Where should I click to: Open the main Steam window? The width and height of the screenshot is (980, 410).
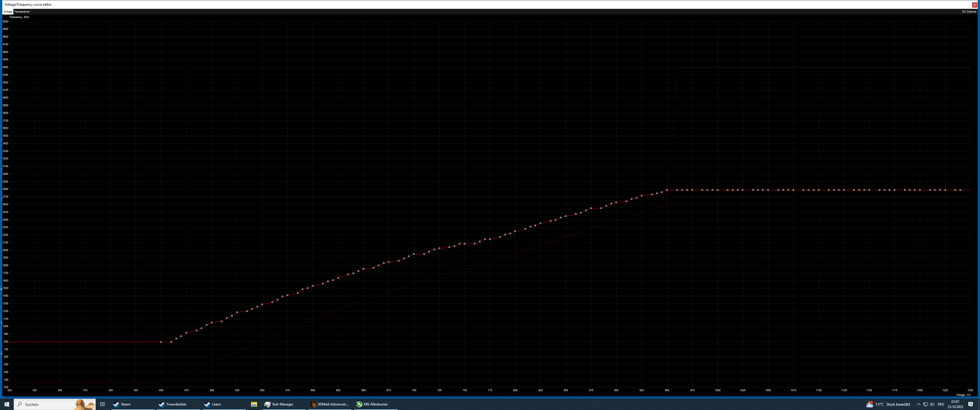[125, 404]
